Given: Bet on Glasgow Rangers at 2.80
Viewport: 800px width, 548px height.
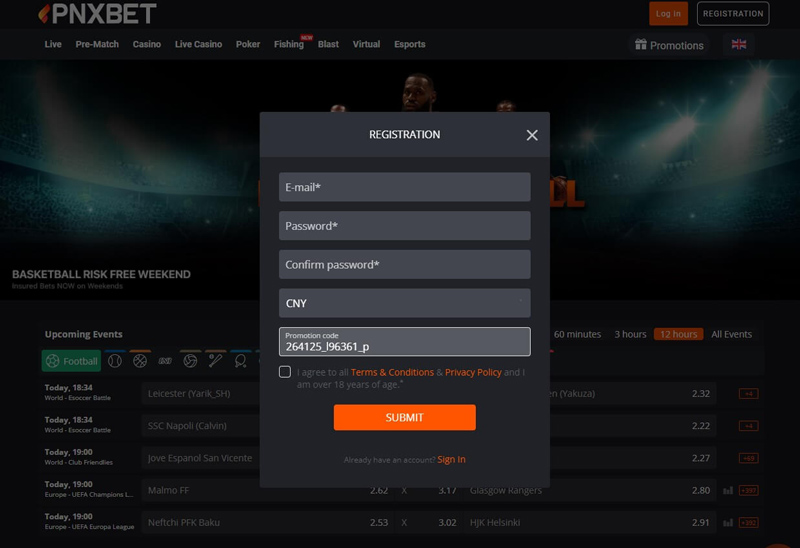Looking at the screenshot, I should (x=590, y=490).
